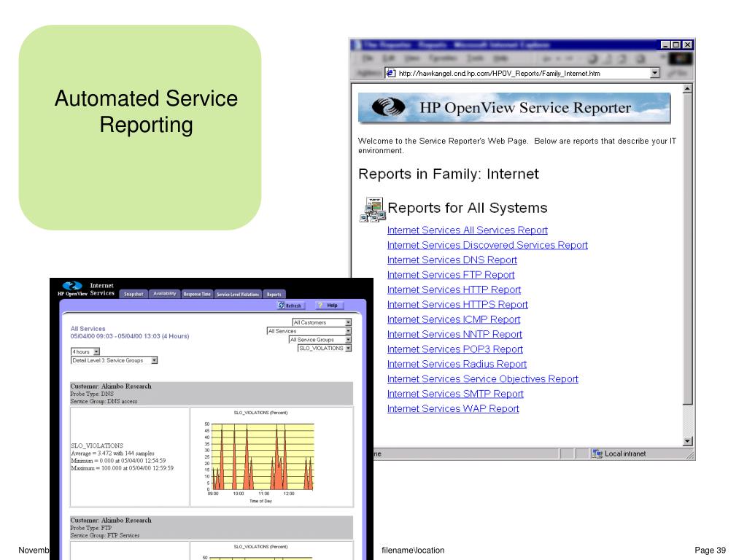Switch to Service Level Violations tab

pyautogui.click(x=238, y=294)
